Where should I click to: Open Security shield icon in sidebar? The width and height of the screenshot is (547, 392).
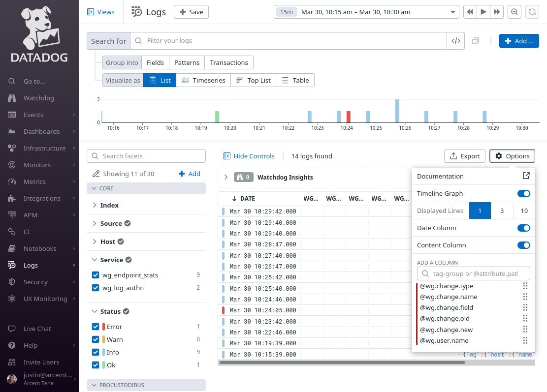pos(12,282)
